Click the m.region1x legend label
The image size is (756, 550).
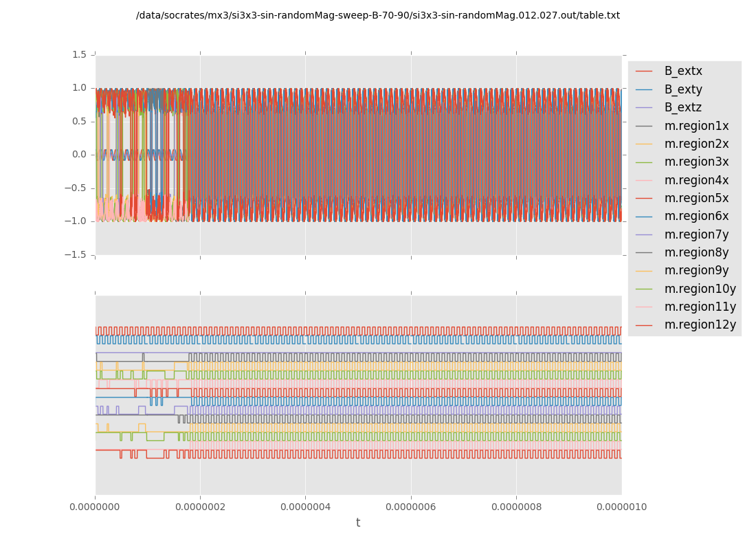696,126
